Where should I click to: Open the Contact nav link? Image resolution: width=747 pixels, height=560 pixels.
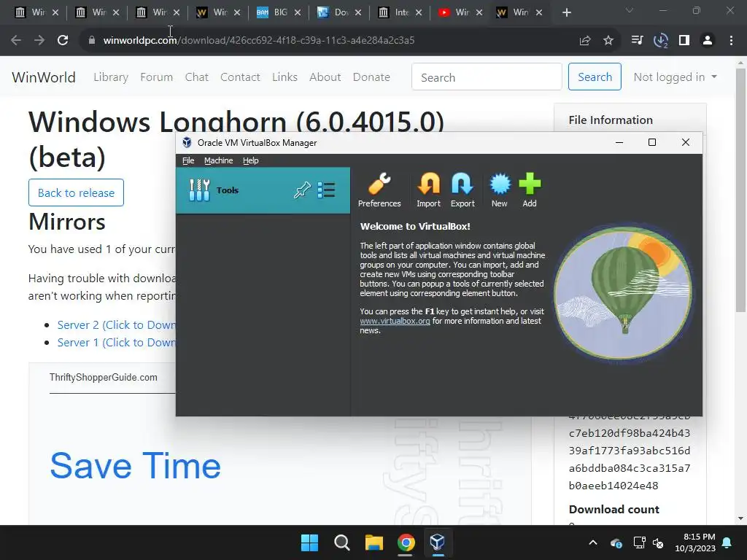[240, 77]
